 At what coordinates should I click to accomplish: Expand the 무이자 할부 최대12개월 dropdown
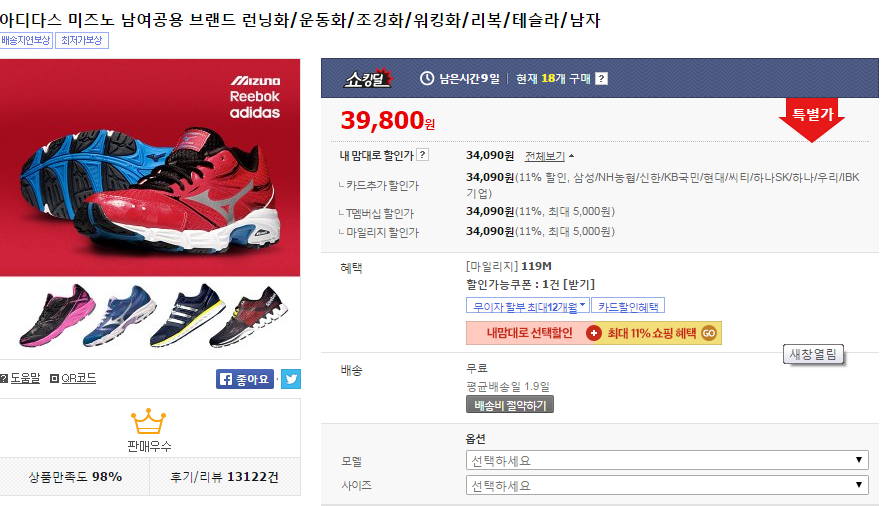pyautogui.click(x=528, y=306)
